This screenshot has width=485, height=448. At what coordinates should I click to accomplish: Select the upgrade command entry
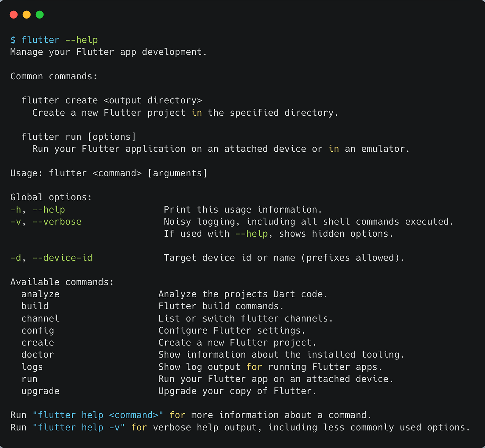40,391
